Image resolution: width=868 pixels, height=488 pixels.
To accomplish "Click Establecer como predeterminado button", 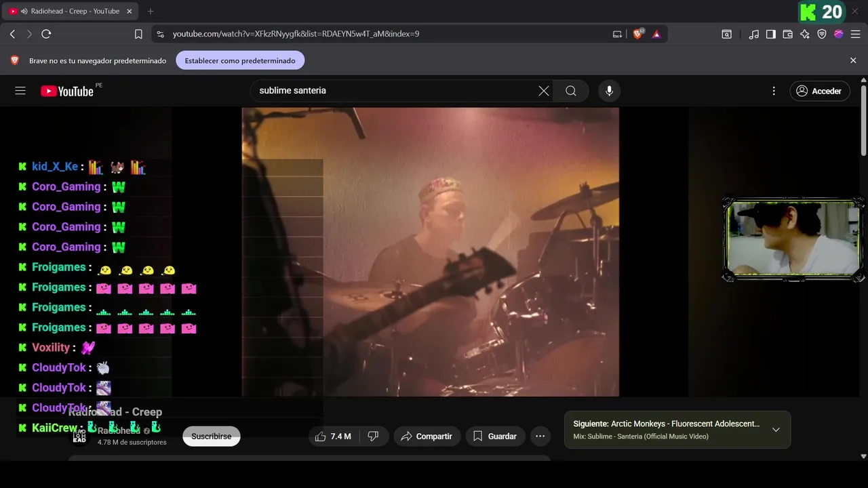I will coord(240,60).
